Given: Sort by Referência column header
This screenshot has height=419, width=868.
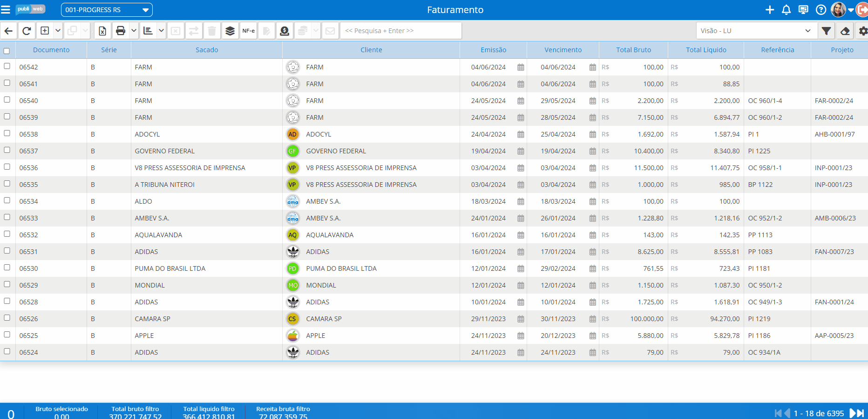Looking at the screenshot, I should (778, 50).
